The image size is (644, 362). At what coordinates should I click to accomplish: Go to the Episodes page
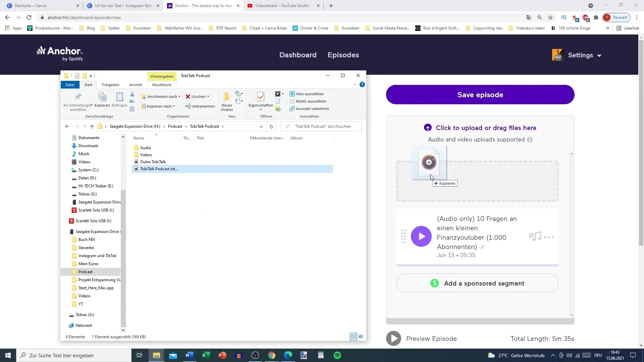[343, 55]
